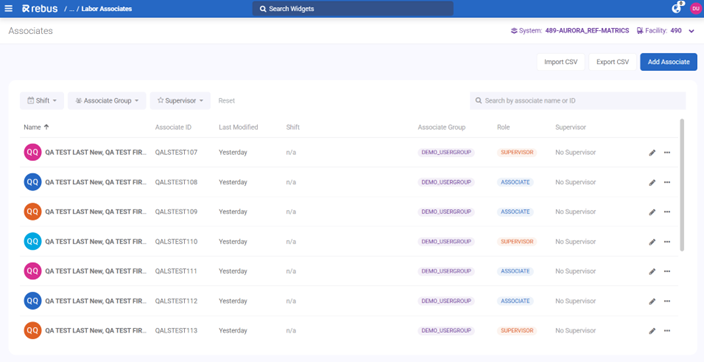Open the DU user avatar menu
The width and height of the screenshot is (704, 362).
coord(695,9)
